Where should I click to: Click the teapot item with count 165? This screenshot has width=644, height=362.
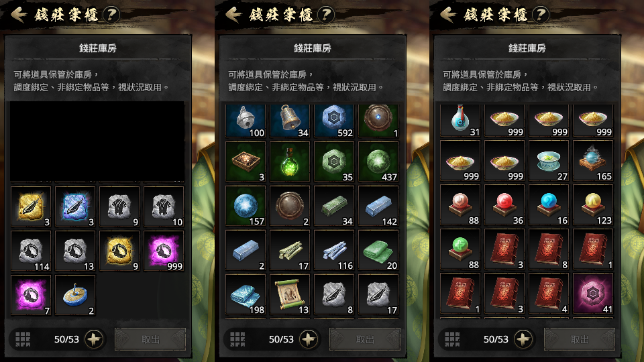pyautogui.click(x=593, y=161)
